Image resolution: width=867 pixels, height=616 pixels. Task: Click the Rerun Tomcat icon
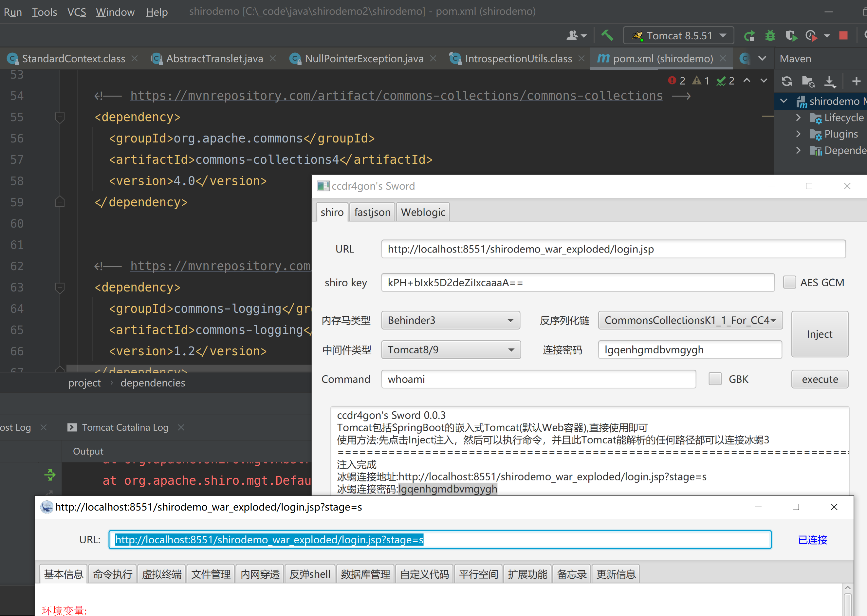click(x=749, y=36)
